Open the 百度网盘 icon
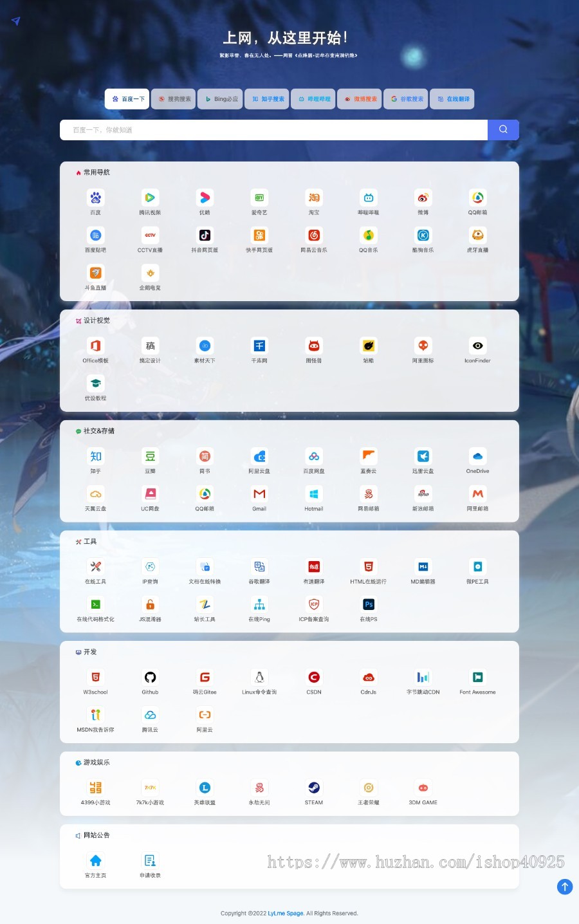This screenshot has height=924, width=579. (x=314, y=456)
